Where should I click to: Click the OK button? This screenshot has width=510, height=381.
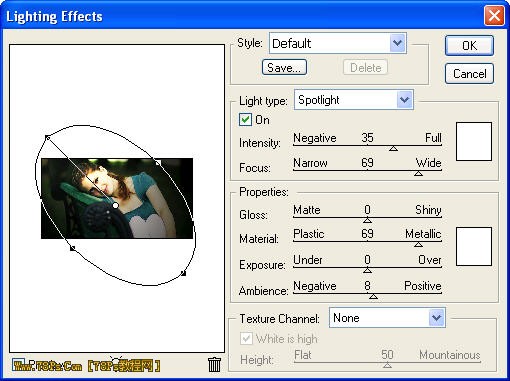pyautogui.click(x=469, y=45)
